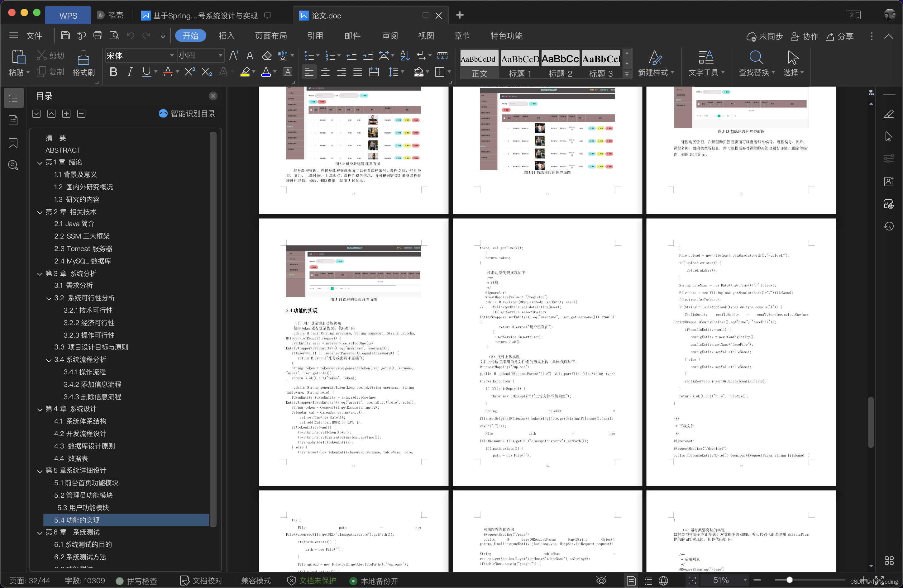Open print preview icon
Viewport: 903px width, 588px height.
click(x=114, y=36)
